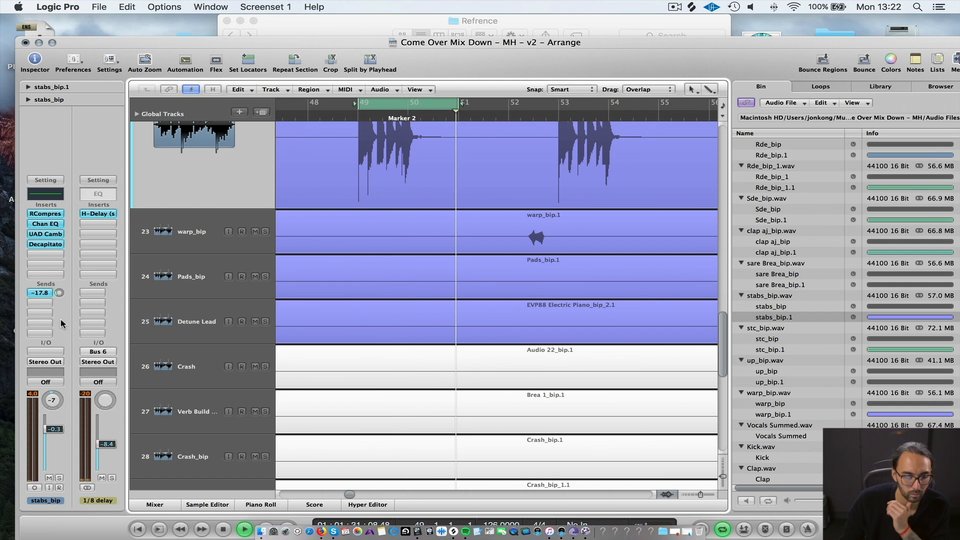
Task: Click the Bounce toolbar icon
Action: tap(864, 59)
